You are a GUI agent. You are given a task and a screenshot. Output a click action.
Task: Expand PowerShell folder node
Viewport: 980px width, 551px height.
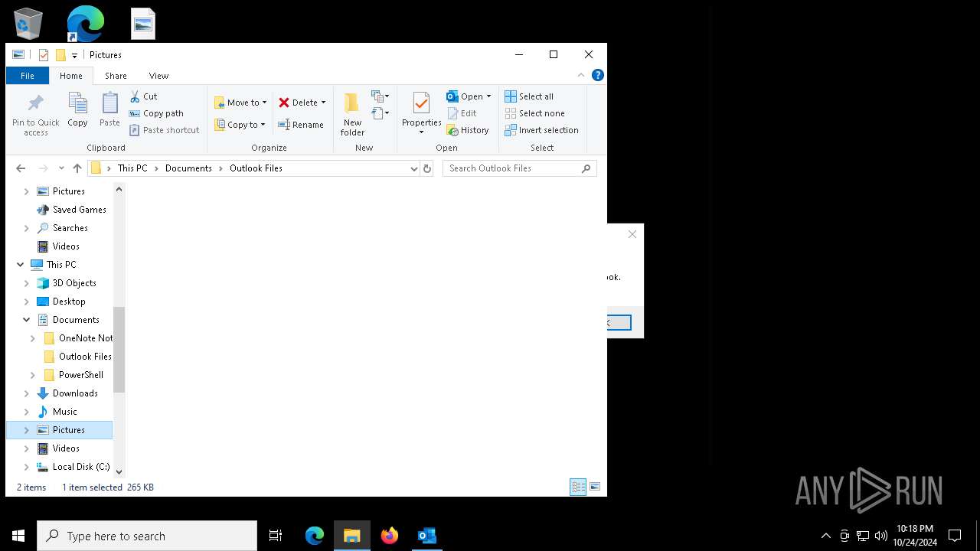(33, 375)
